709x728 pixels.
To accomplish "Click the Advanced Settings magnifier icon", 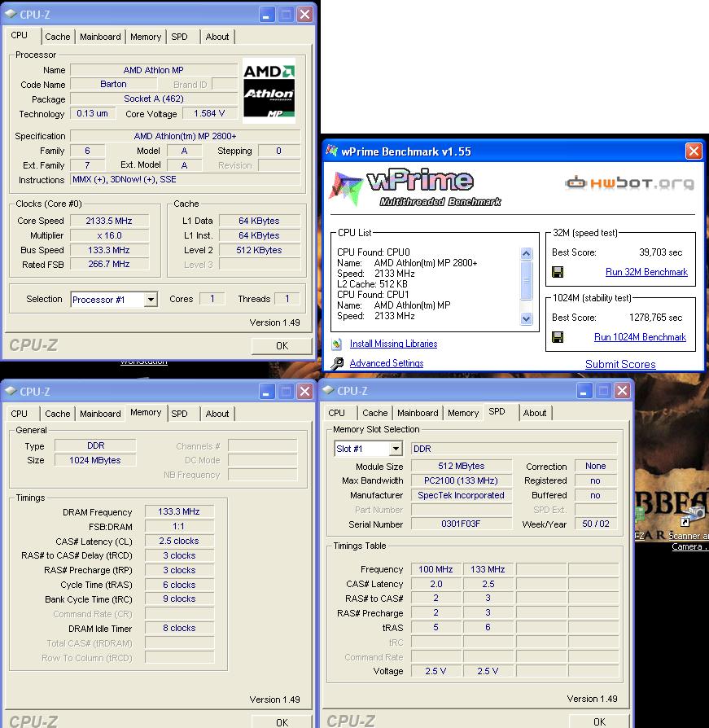I will pyautogui.click(x=337, y=363).
